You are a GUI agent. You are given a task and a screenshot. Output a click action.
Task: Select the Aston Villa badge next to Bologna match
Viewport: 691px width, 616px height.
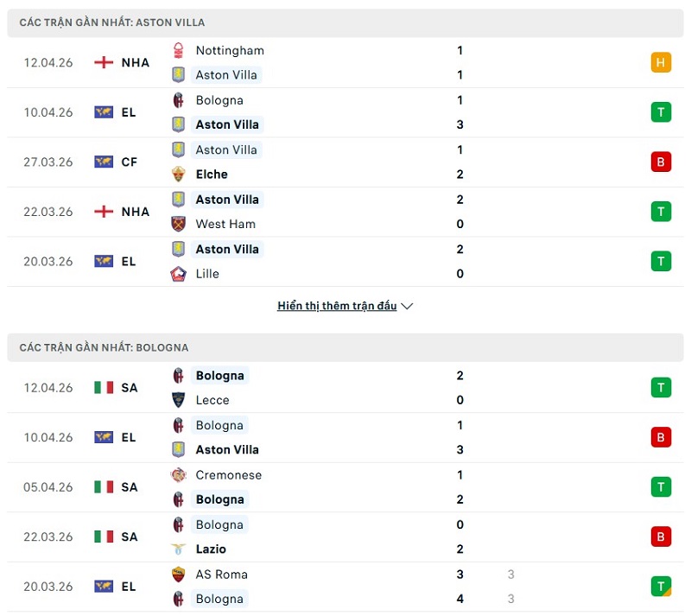tap(179, 124)
